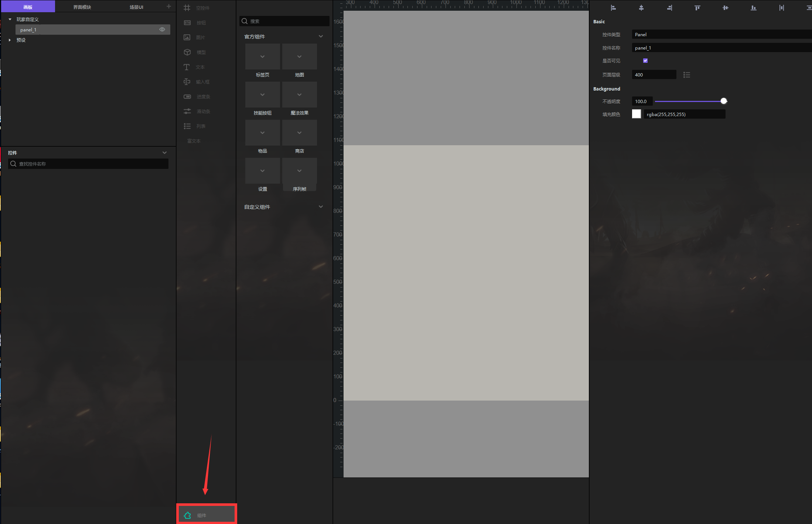Click the distribute horizontally icon
The image size is (812, 524).
[782, 8]
